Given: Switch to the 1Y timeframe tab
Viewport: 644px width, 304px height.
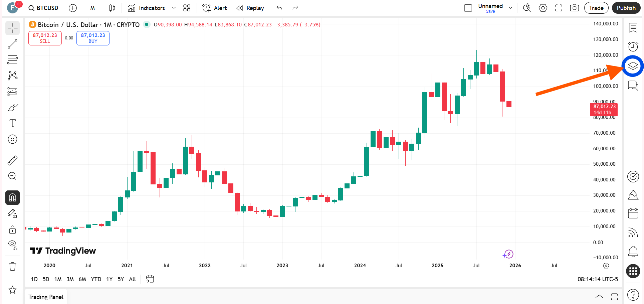Looking at the screenshot, I should [109, 279].
